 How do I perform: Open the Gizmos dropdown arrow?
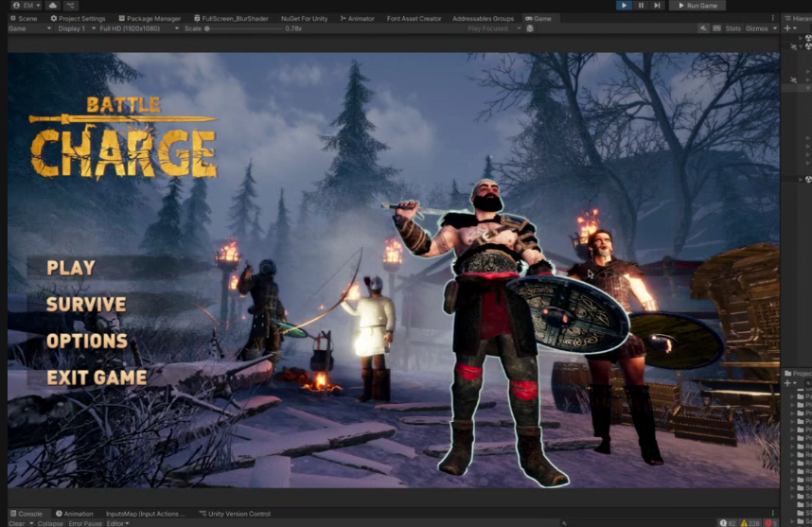click(775, 28)
